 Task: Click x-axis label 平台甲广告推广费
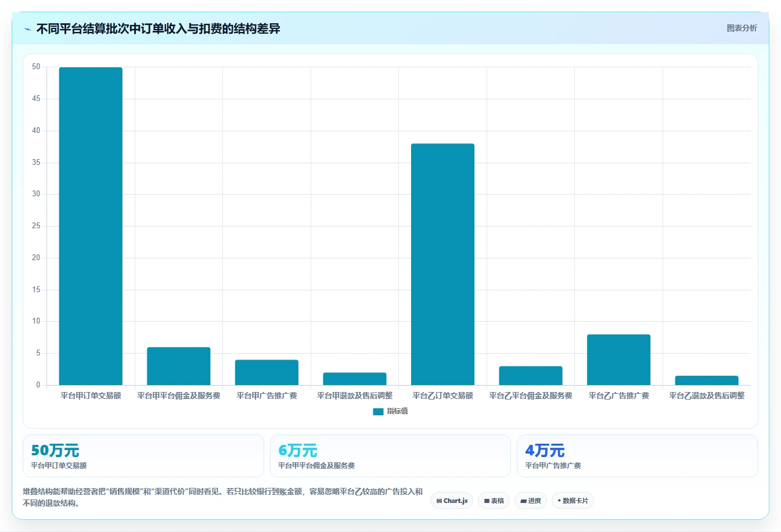[x=267, y=396]
